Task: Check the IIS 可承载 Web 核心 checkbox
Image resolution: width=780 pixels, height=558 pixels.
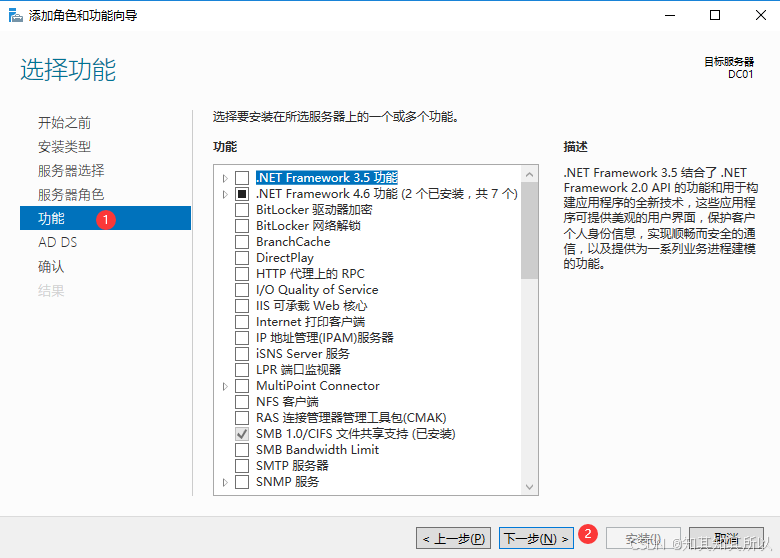Action: point(242,306)
